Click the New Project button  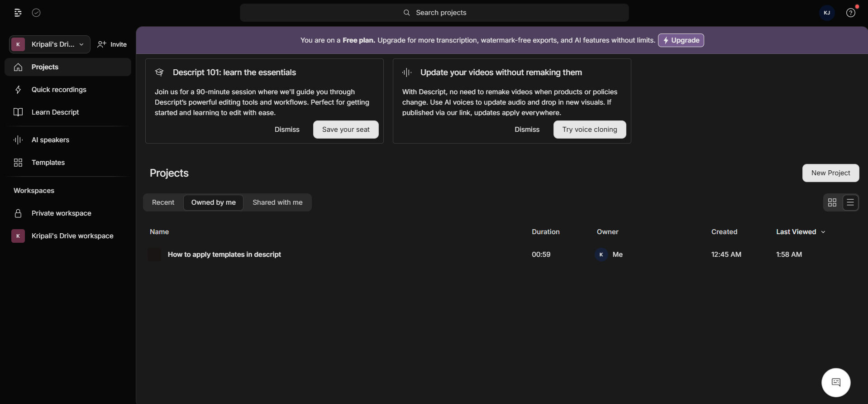coord(830,173)
